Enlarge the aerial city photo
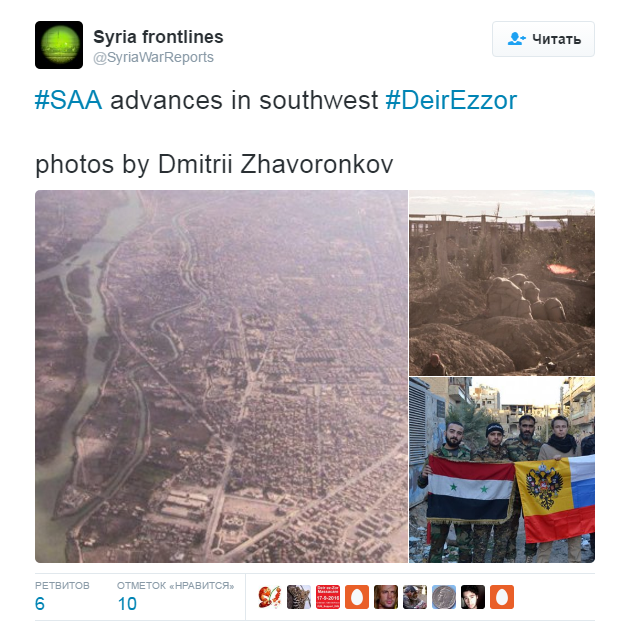The width and height of the screenshot is (632, 633). click(222, 376)
